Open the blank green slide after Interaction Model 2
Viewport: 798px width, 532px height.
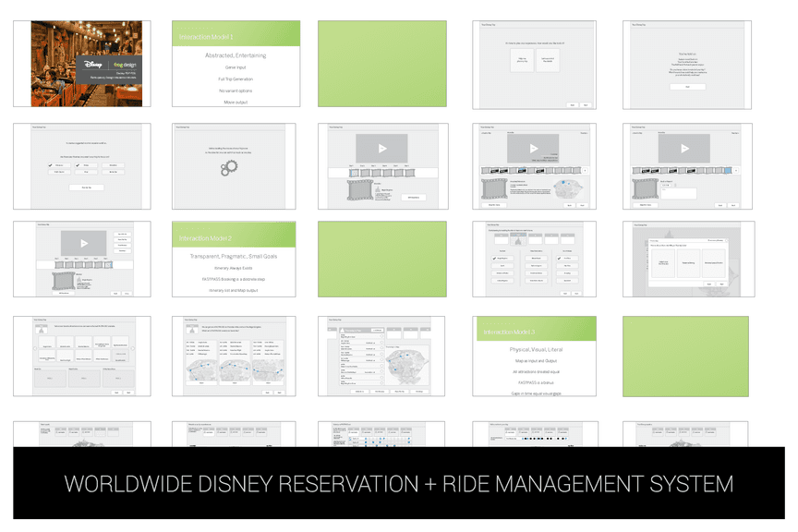tap(382, 259)
